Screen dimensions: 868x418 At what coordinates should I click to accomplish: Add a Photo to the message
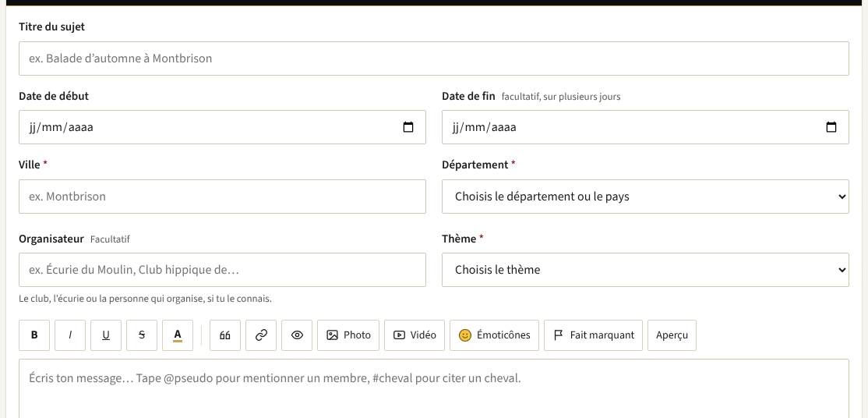[x=348, y=335]
